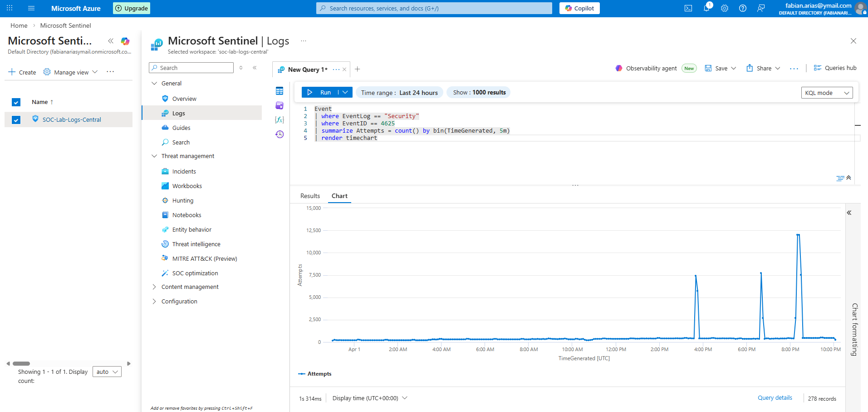Open the functions fx icon in Logs sidebar
The width and height of the screenshot is (868, 412).
coord(280,120)
